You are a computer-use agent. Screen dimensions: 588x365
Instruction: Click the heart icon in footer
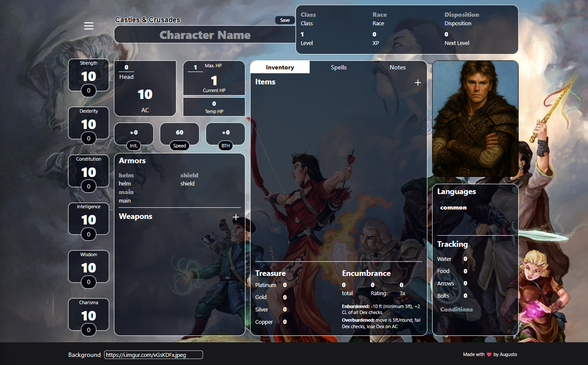(x=489, y=355)
